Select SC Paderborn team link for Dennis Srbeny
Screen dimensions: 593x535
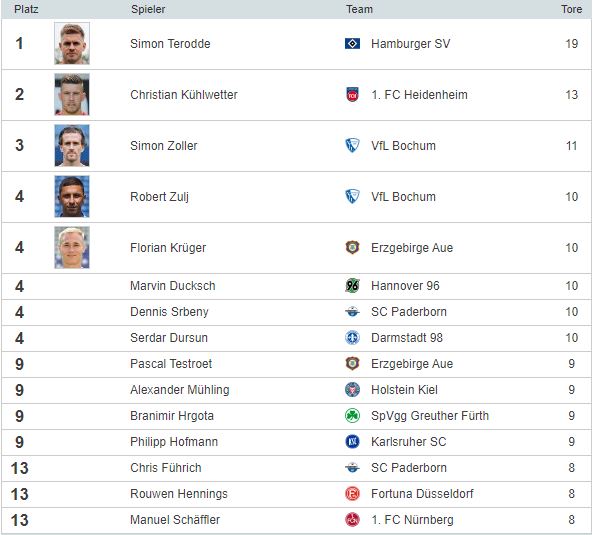[409, 312]
